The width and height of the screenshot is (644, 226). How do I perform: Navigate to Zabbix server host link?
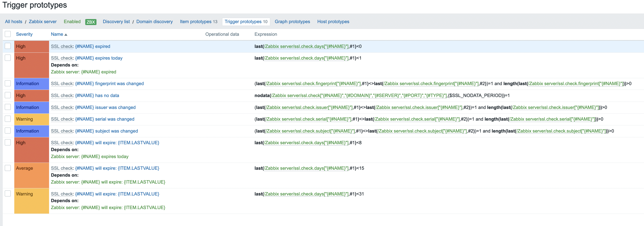pyautogui.click(x=42, y=22)
